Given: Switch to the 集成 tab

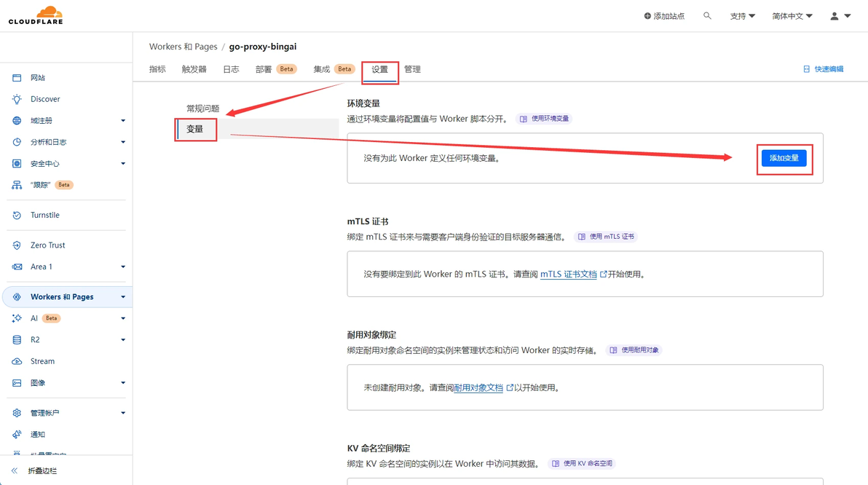Looking at the screenshot, I should 334,69.
